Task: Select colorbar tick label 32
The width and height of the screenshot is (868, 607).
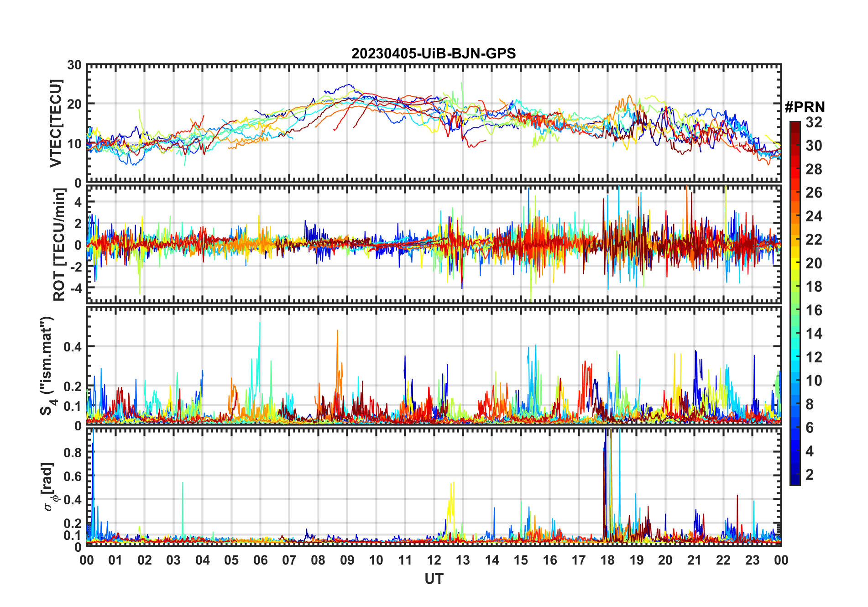Action: pyautogui.click(x=814, y=122)
